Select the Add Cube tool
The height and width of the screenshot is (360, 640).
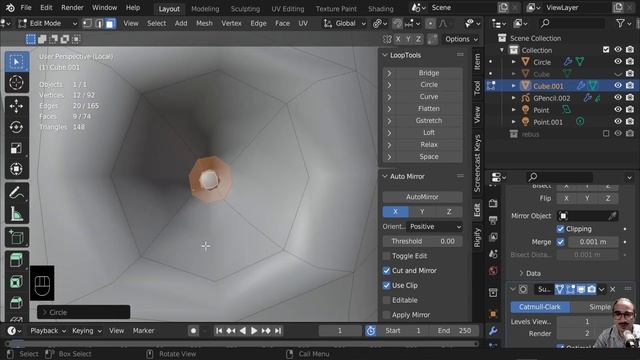tap(16, 238)
